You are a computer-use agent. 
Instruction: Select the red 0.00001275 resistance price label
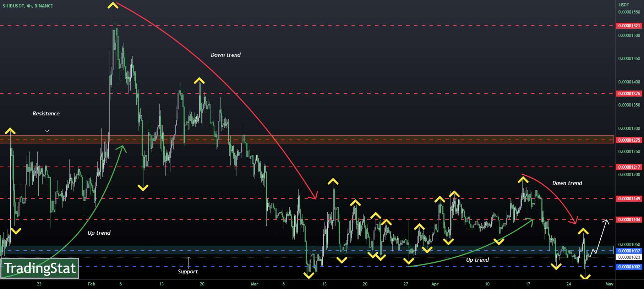coord(629,140)
